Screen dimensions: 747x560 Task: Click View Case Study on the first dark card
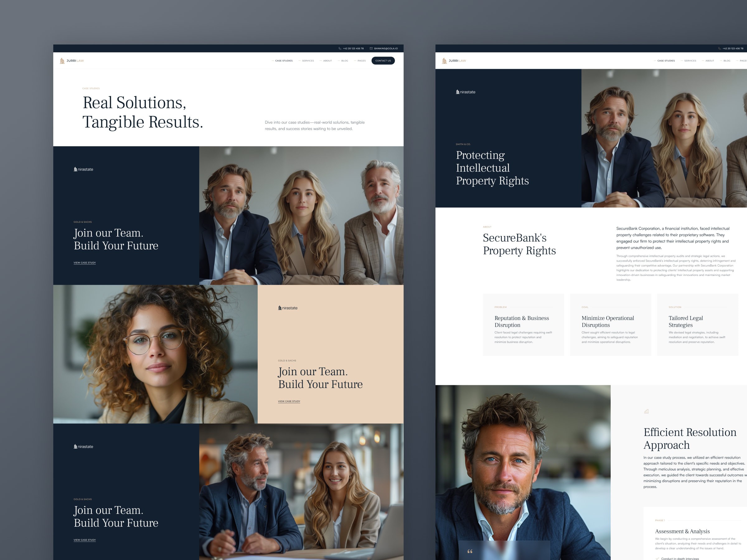[x=84, y=263]
